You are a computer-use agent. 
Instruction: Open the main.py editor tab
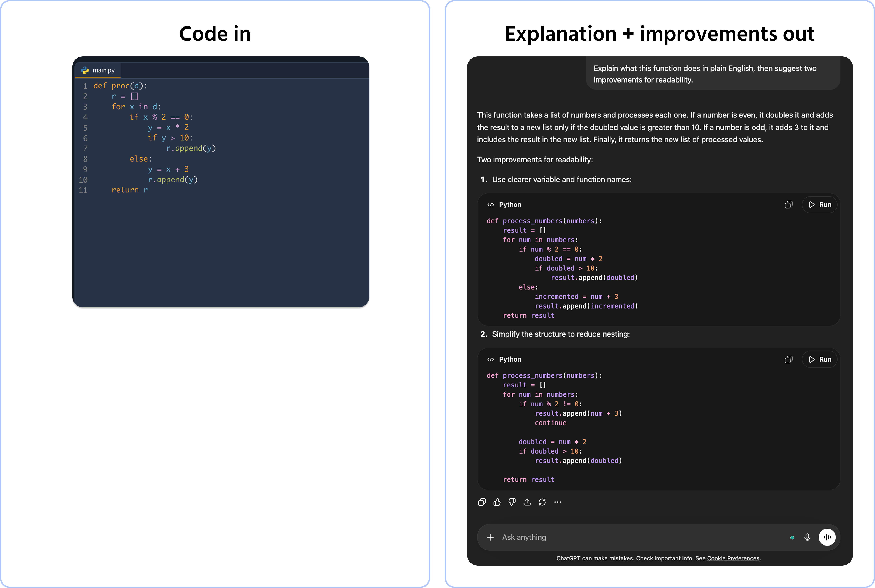pyautogui.click(x=98, y=70)
